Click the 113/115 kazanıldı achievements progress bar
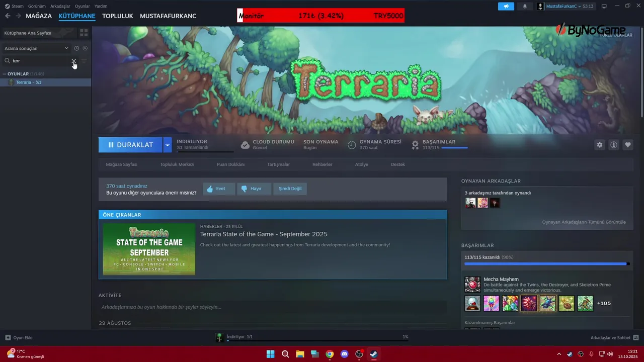644x362 pixels. (x=547, y=263)
